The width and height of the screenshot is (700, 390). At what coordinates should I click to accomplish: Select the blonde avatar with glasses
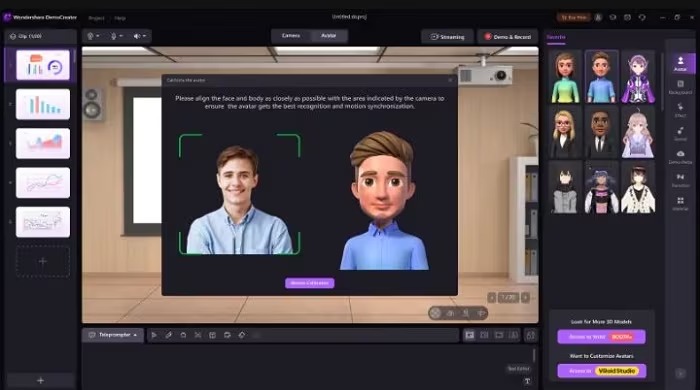(x=565, y=133)
